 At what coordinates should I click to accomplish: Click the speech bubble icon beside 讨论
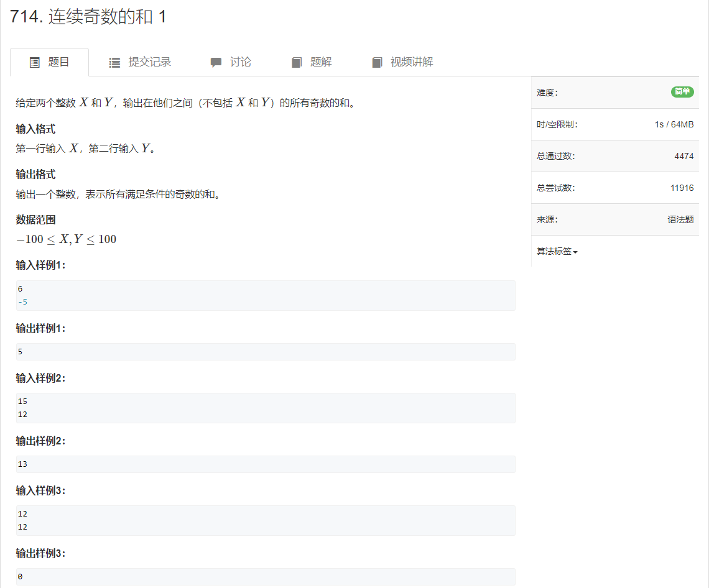(216, 62)
